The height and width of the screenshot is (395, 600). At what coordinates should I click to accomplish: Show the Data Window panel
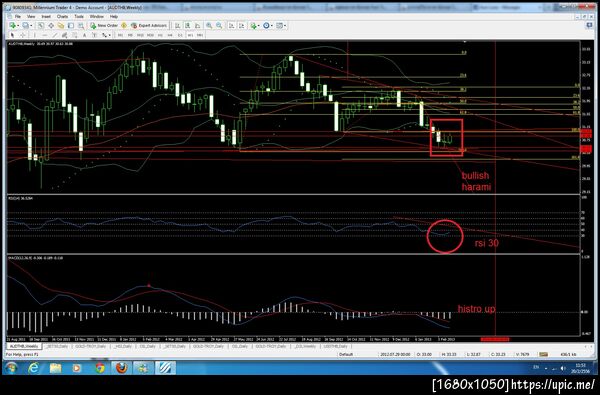point(51,26)
